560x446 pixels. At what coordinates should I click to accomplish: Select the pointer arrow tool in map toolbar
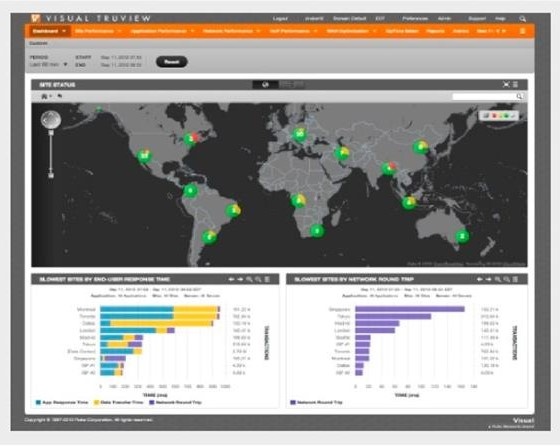(60, 96)
